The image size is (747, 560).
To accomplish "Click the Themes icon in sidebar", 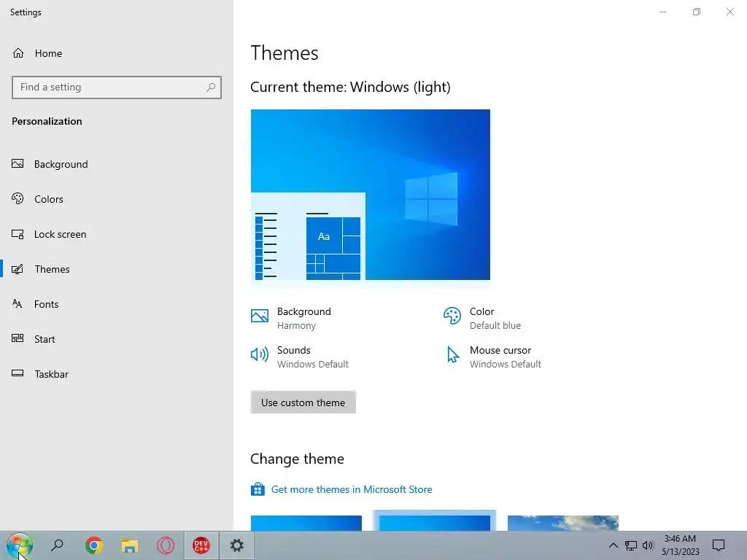I will [18, 269].
